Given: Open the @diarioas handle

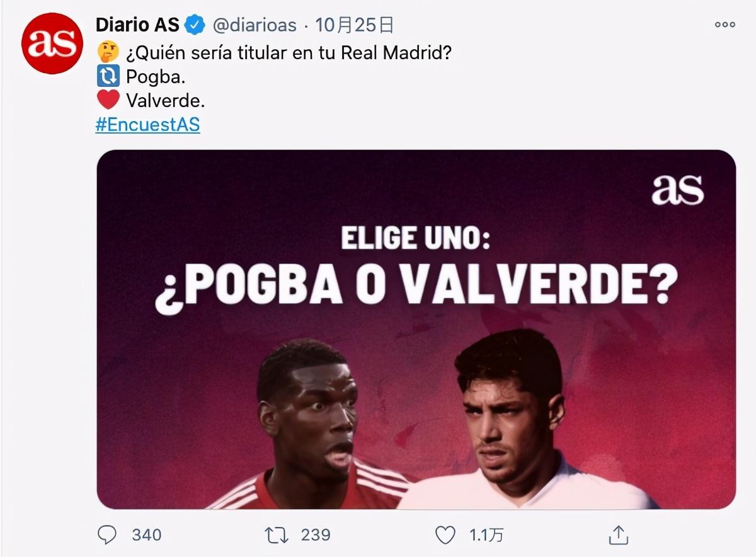Looking at the screenshot, I should (254, 25).
